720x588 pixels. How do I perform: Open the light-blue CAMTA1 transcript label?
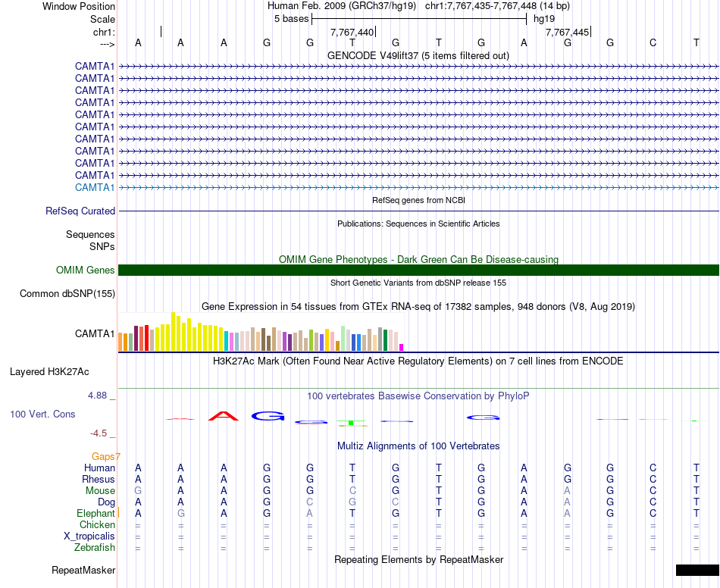point(95,187)
